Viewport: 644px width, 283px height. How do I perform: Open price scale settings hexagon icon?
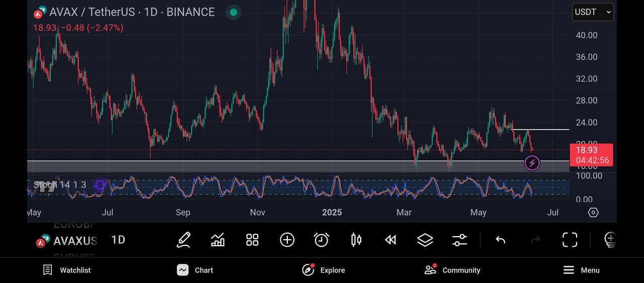click(593, 213)
